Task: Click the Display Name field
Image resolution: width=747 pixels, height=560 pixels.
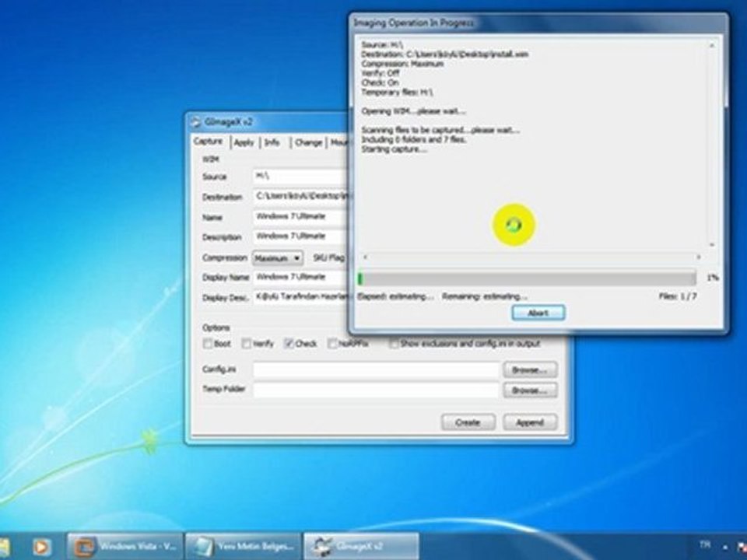Action: click(x=301, y=277)
